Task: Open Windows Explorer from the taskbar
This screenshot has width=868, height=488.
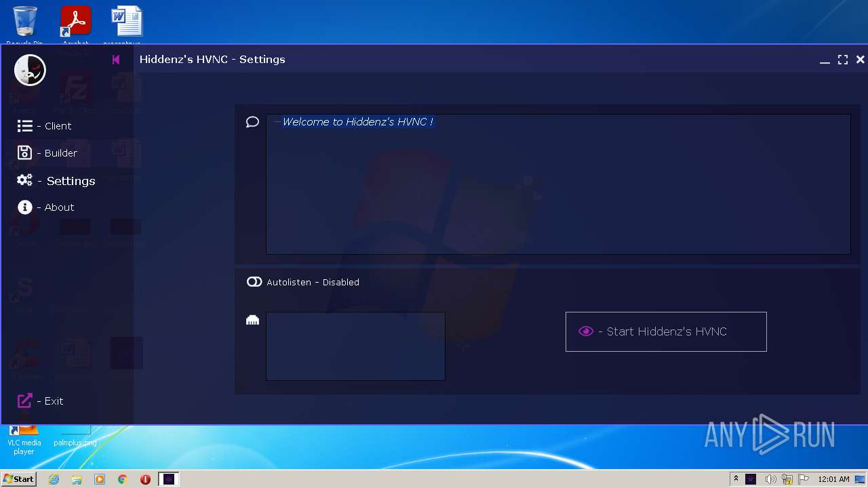Action: 77,479
